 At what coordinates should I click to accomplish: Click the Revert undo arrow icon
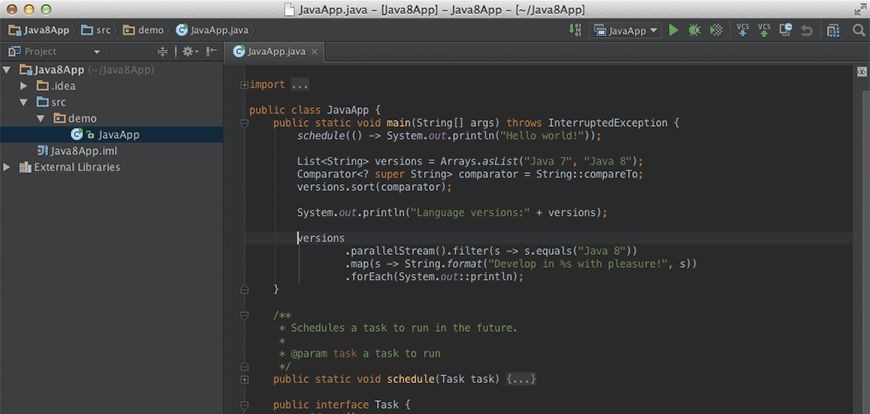tap(808, 30)
